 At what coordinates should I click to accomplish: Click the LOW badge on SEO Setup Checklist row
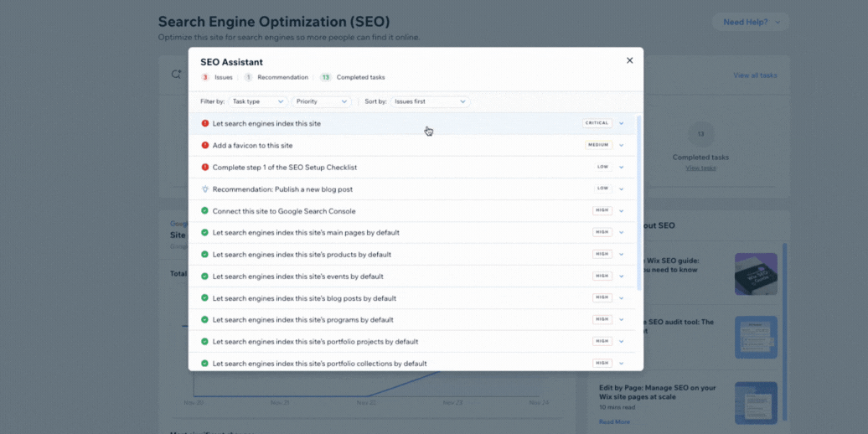coord(603,167)
